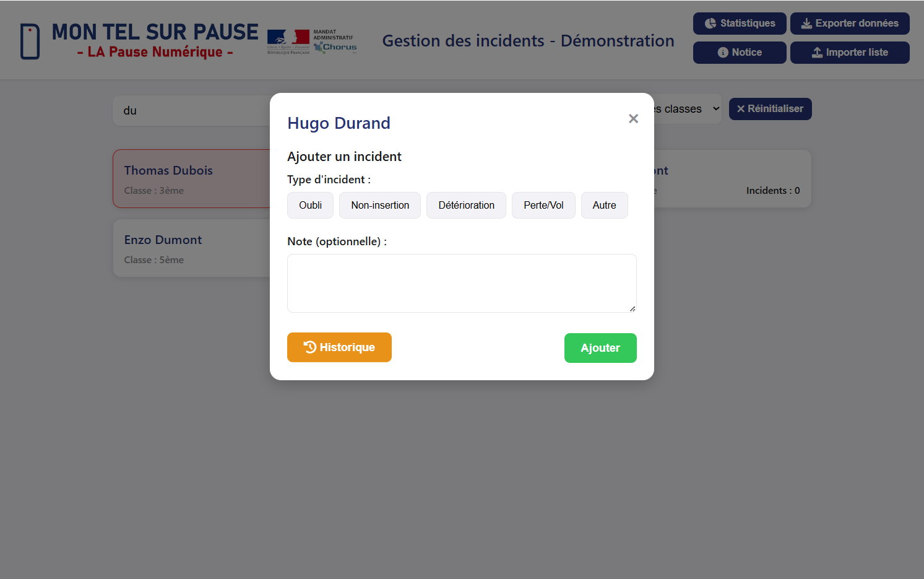Viewport: 924px width, 579px height.
Task: Confirm with the green Ajouter button
Action: [x=600, y=348]
